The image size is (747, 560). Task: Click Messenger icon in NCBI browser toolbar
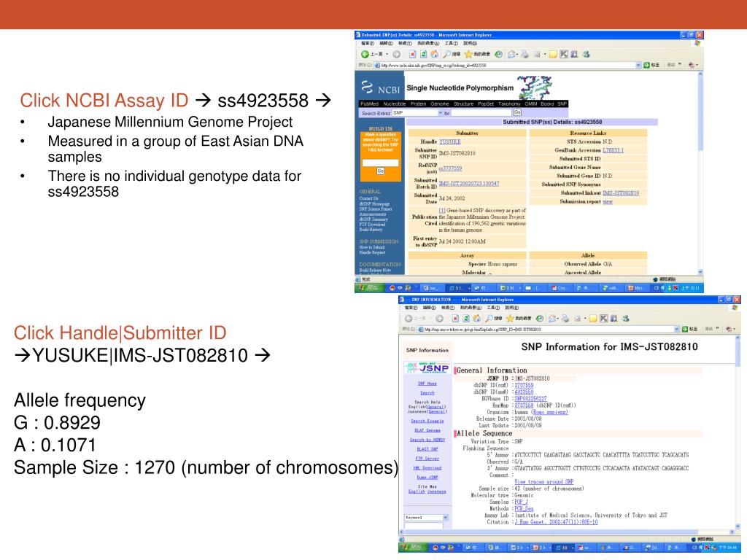pos(586,54)
